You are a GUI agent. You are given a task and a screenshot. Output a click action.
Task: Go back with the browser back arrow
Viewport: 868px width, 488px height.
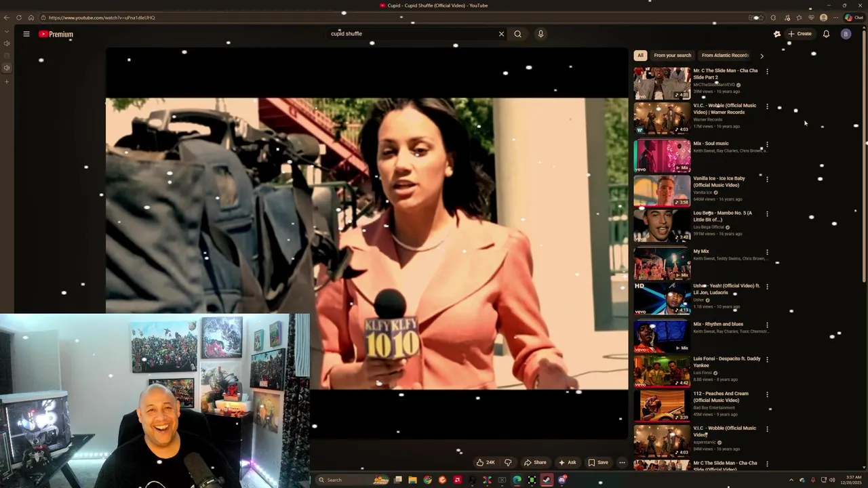click(7, 18)
